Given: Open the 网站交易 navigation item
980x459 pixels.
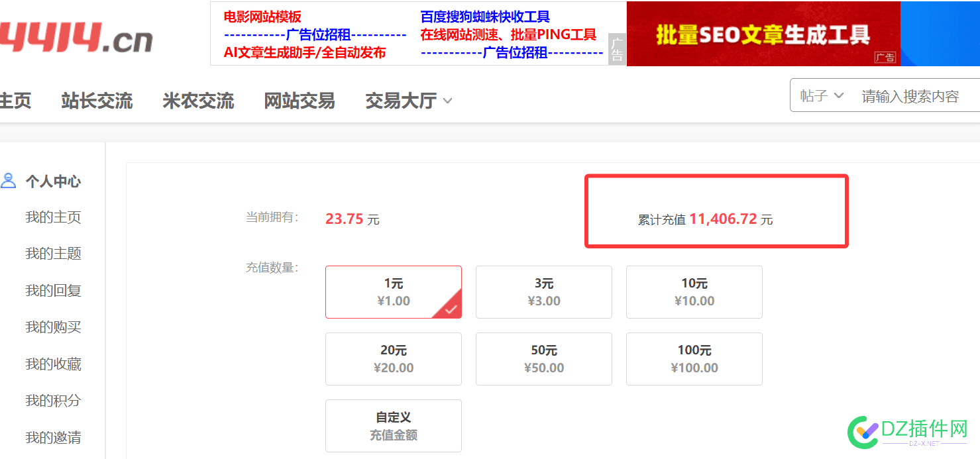Looking at the screenshot, I should coord(299,101).
